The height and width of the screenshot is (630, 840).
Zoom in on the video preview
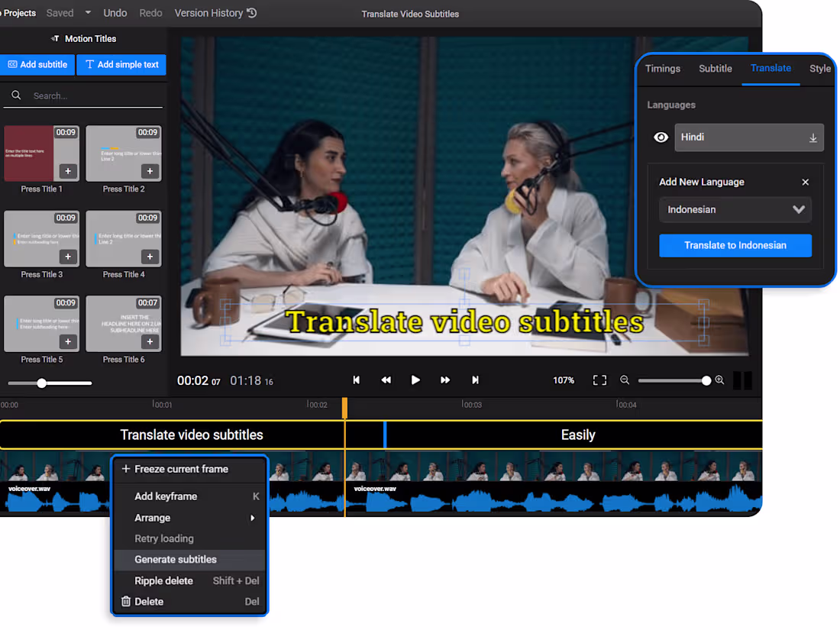point(719,380)
